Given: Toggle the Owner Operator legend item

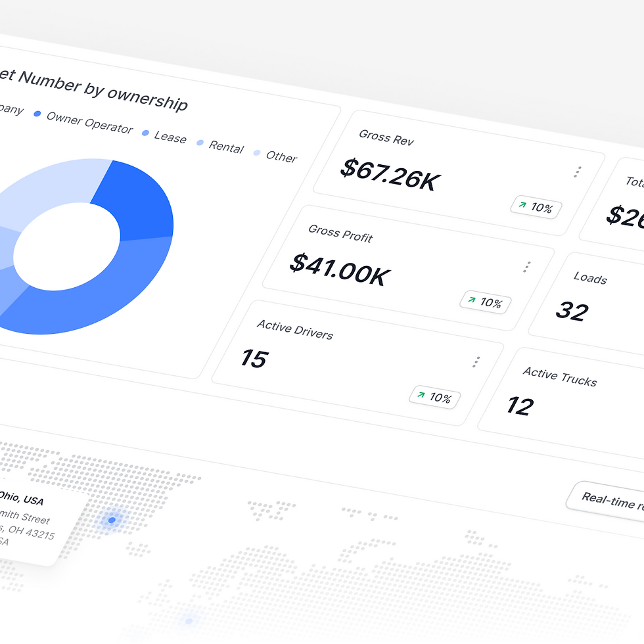Looking at the screenshot, I should pyautogui.click(x=83, y=122).
